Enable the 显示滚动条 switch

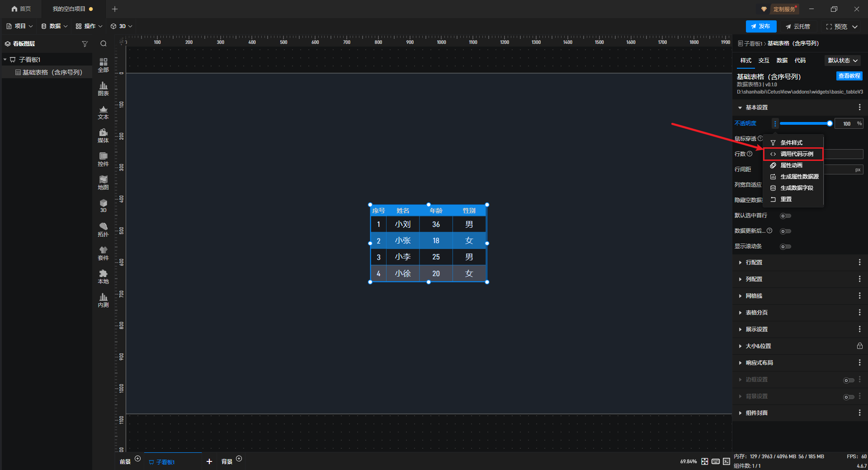[x=785, y=247]
